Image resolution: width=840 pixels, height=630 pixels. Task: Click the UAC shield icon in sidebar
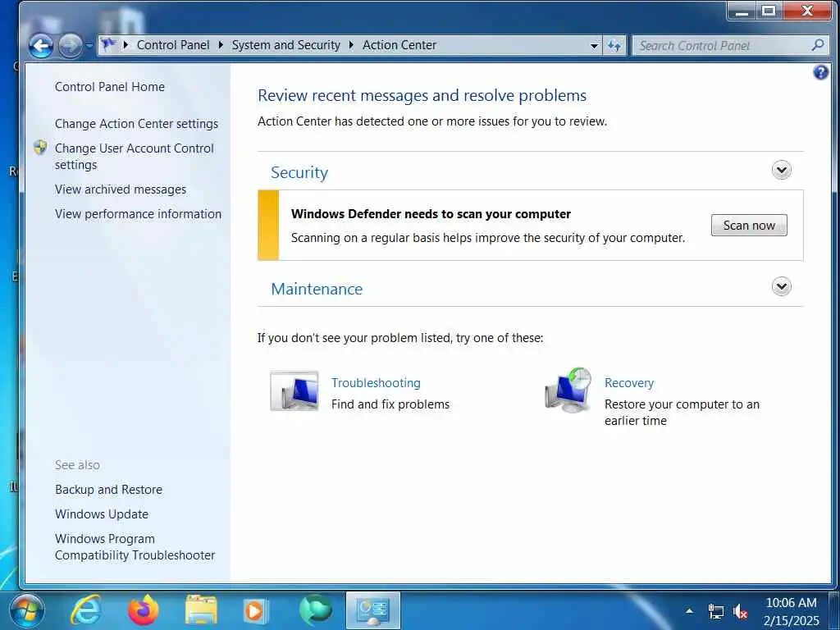(40, 148)
